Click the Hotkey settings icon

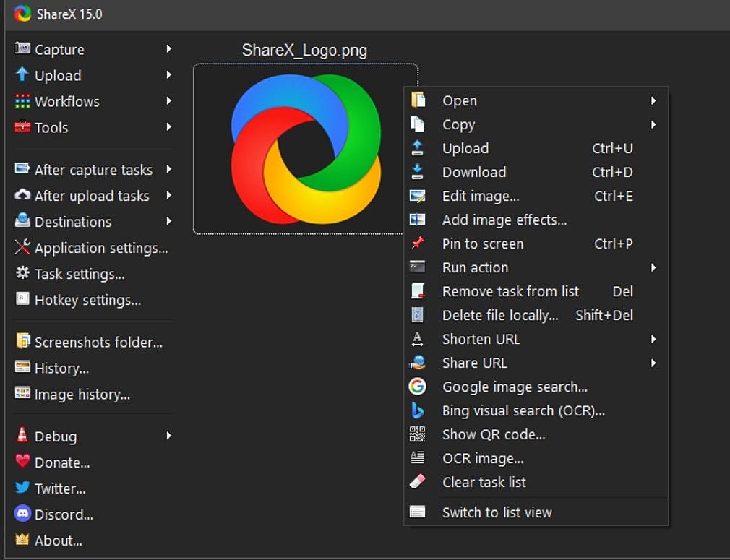tap(22, 299)
